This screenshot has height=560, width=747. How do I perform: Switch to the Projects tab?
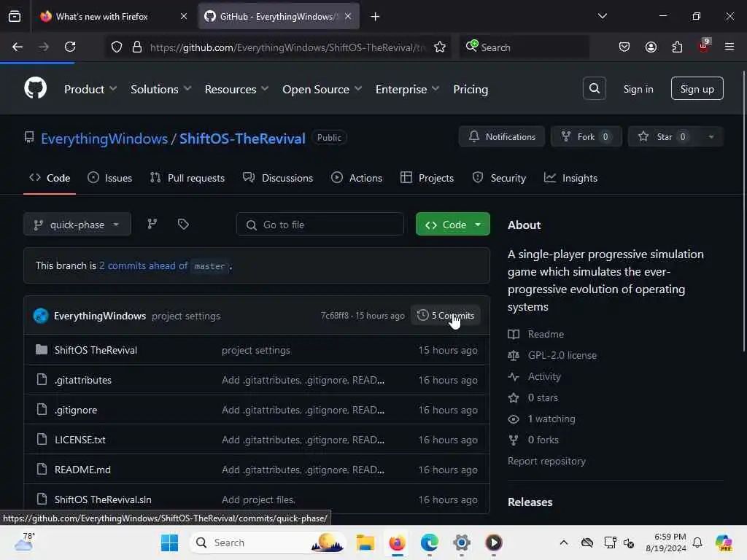click(427, 178)
